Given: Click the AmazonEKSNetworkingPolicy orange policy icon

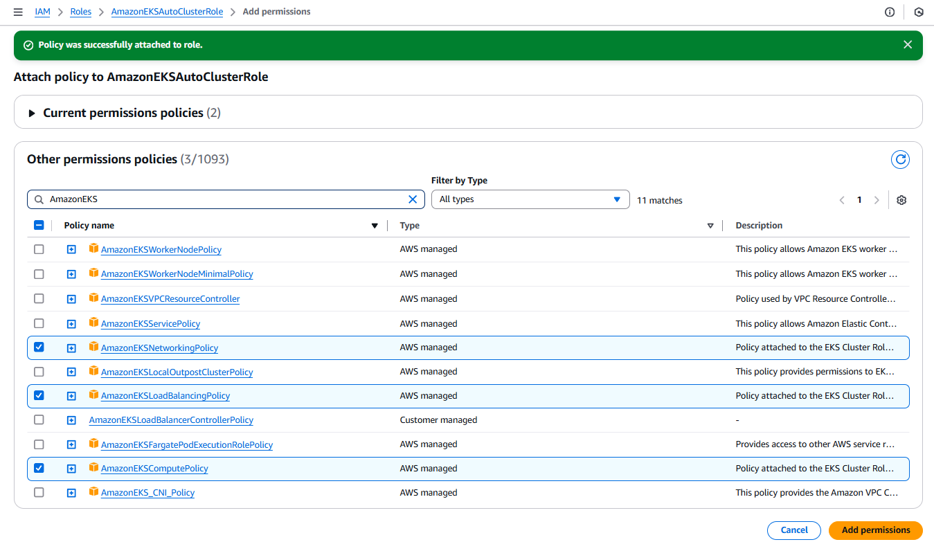Looking at the screenshot, I should coord(93,347).
